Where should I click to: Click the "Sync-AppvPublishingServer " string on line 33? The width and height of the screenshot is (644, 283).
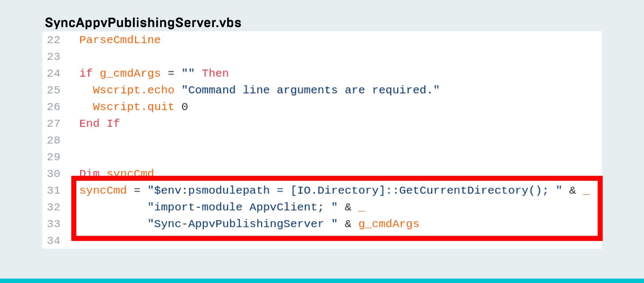pyautogui.click(x=243, y=224)
